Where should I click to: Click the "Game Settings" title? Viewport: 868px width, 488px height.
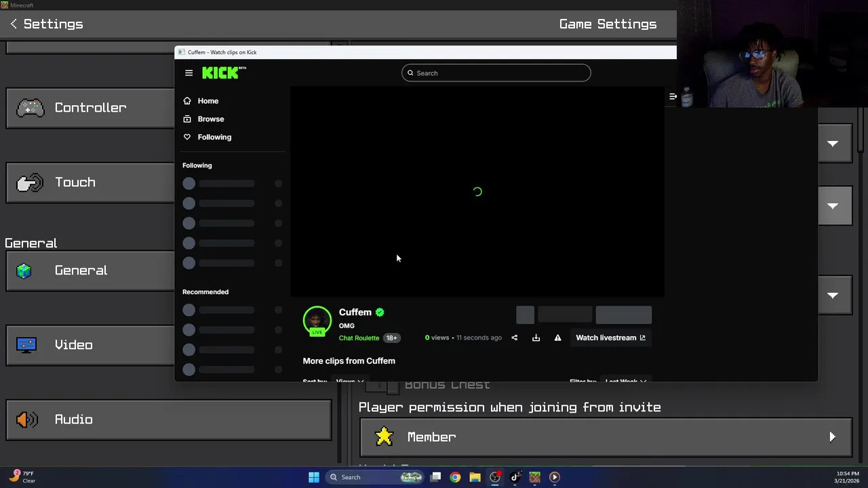coord(608,24)
